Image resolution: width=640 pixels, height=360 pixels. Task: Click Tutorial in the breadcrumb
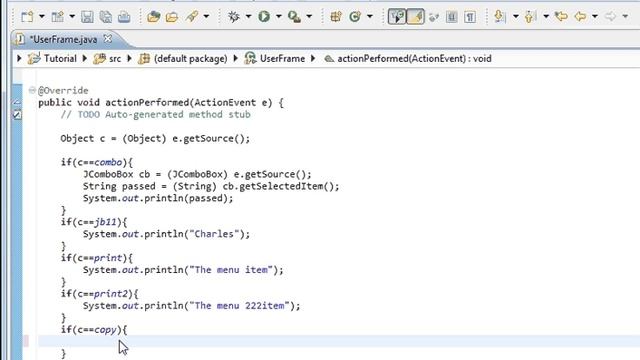click(x=60, y=59)
